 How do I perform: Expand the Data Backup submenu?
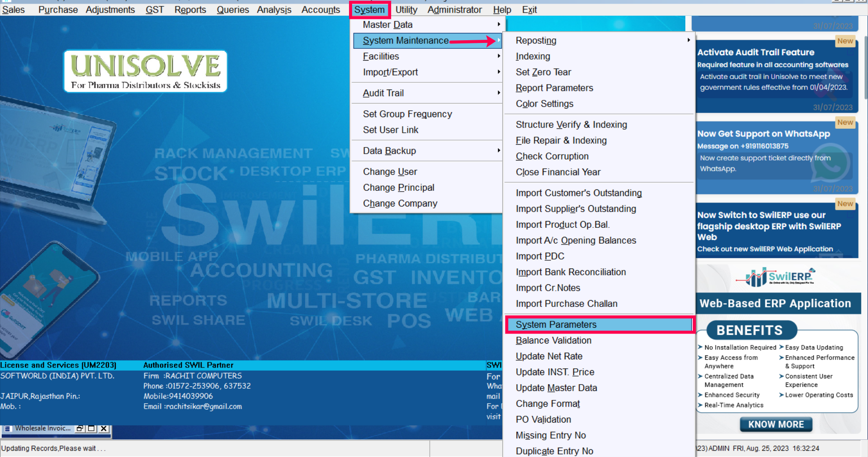point(427,151)
